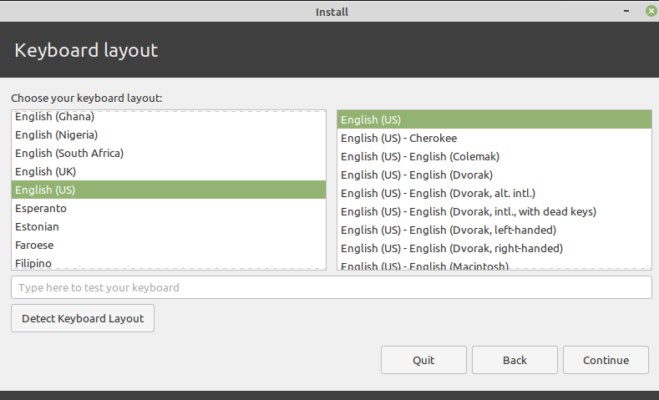Image resolution: width=659 pixels, height=400 pixels.
Task: Close the Install window
Action: pyautogui.click(x=651, y=11)
